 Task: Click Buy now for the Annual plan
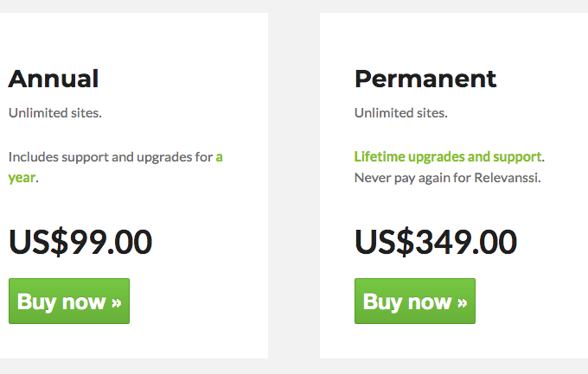click(x=69, y=301)
